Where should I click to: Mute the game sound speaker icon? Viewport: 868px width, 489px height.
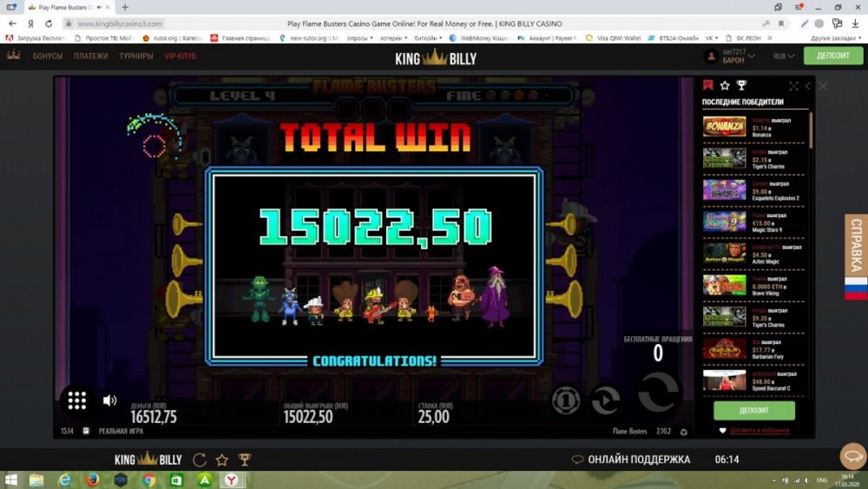pos(110,400)
